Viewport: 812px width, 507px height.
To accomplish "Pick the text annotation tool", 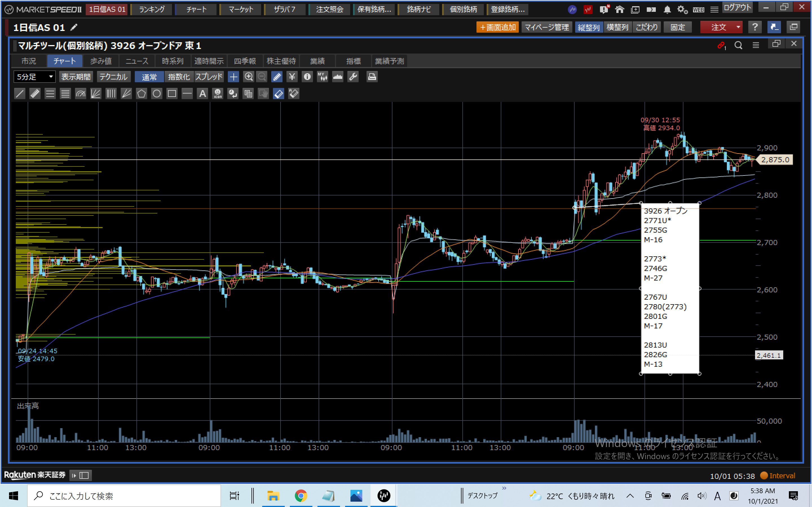I will click(x=202, y=94).
